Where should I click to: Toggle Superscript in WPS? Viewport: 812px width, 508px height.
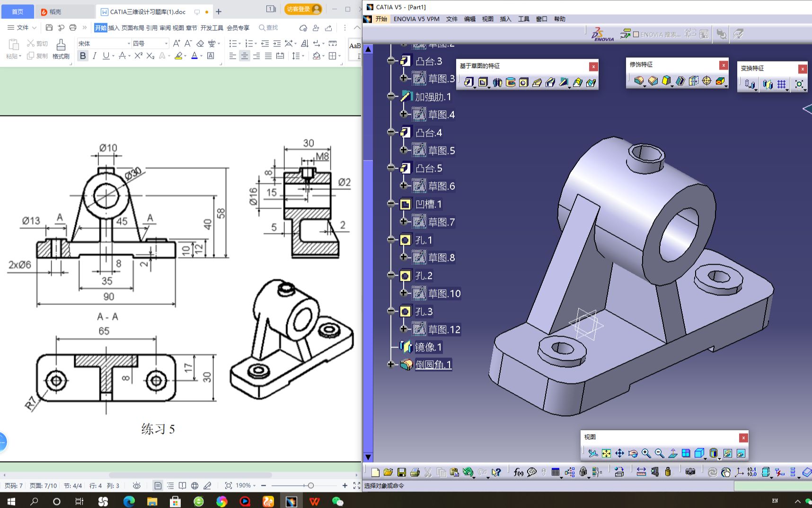pos(138,56)
